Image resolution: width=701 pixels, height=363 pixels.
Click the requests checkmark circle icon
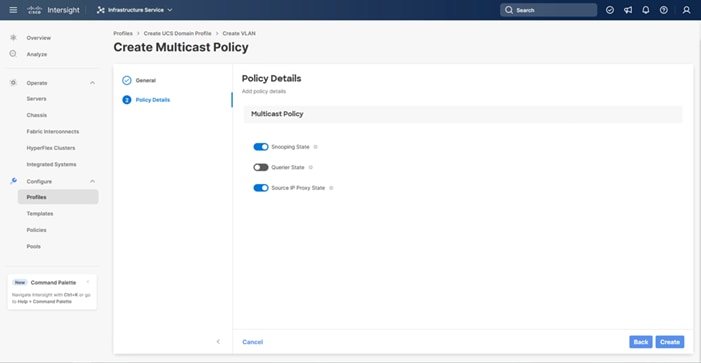point(610,10)
